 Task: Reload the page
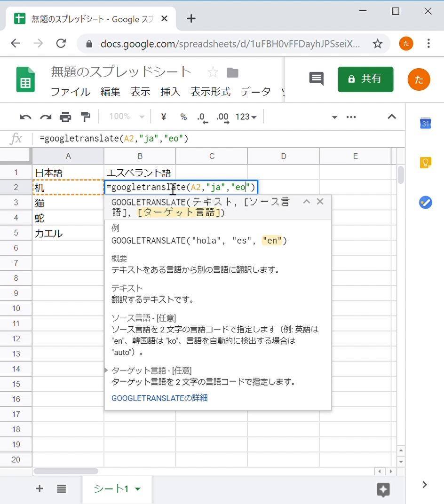point(61,43)
